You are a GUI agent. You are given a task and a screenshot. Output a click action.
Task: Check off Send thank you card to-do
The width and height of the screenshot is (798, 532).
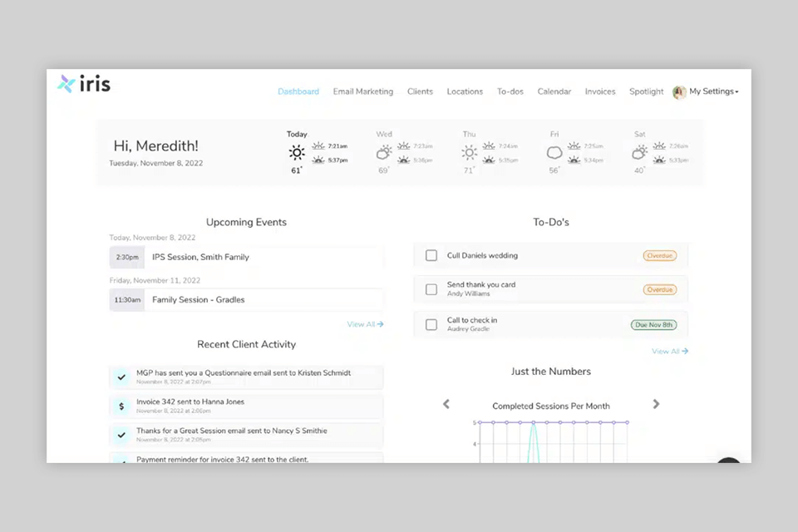(431, 289)
